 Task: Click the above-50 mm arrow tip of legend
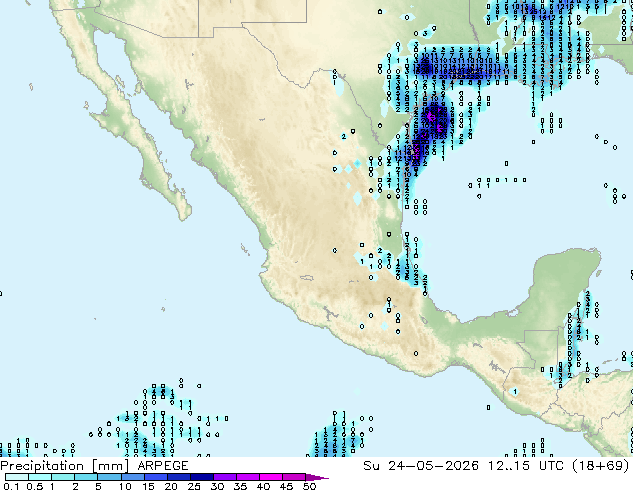pyautogui.click(x=317, y=477)
